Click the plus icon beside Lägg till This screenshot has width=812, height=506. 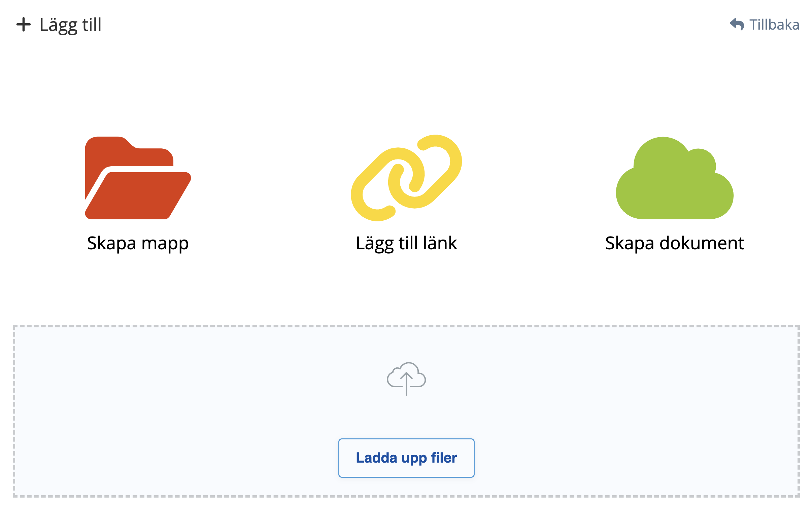pos(24,25)
